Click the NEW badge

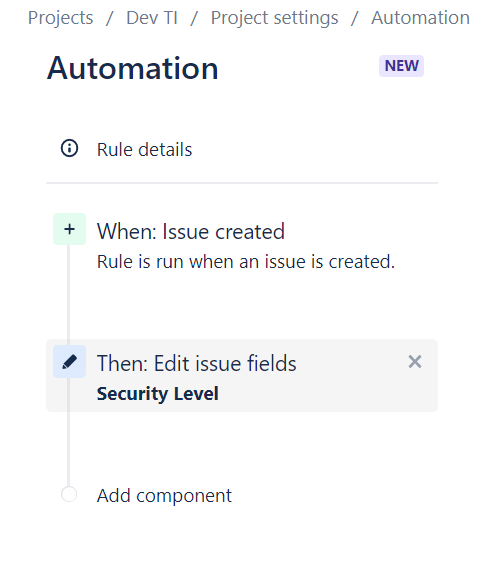(401, 66)
